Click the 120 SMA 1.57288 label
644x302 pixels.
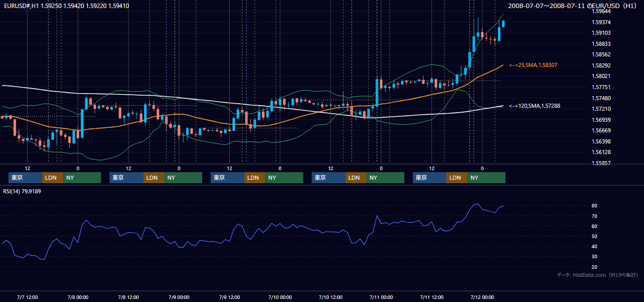(x=535, y=106)
